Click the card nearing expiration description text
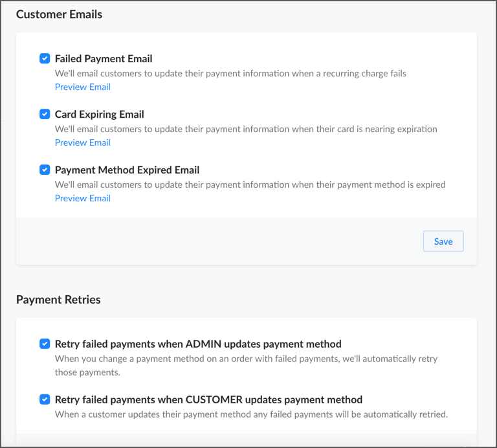 [246, 129]
